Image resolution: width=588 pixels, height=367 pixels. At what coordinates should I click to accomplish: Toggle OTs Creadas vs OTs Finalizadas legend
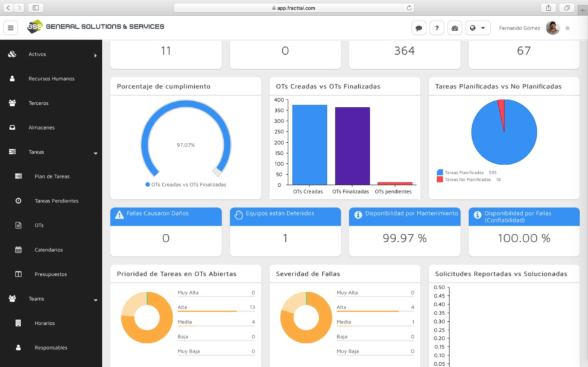tap(186, 185)
